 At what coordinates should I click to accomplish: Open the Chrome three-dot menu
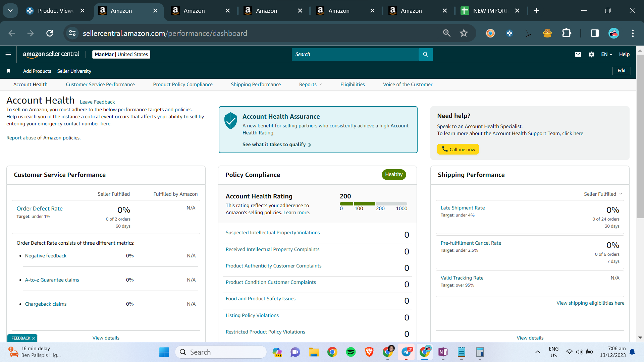[633, 33]
